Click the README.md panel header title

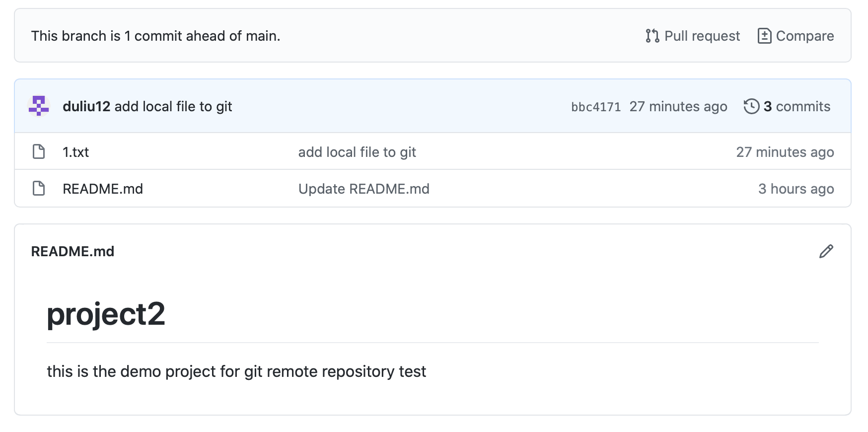(x=72, y=252)
